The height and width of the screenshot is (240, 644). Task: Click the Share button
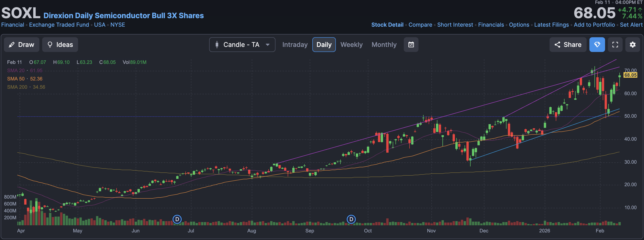[x=568, y=45]
